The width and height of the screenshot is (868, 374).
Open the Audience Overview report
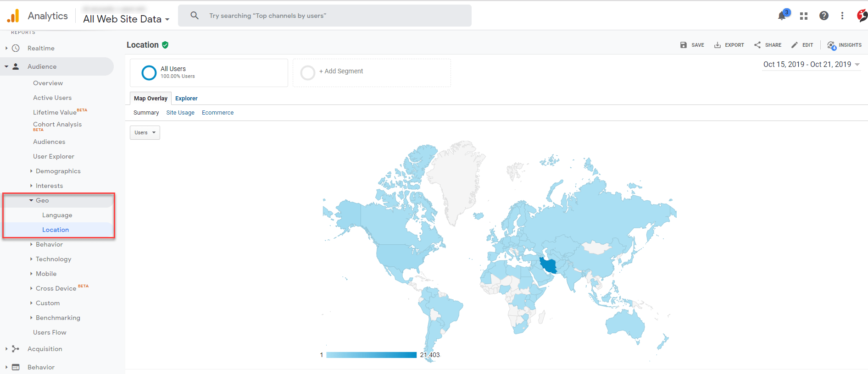(48, 83)
